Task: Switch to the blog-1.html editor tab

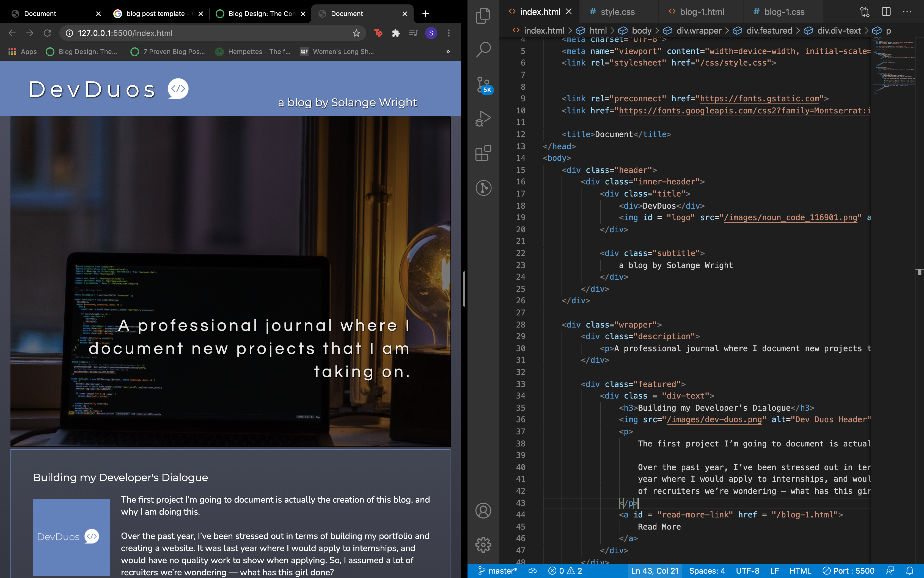Action: tap(702, 12)
